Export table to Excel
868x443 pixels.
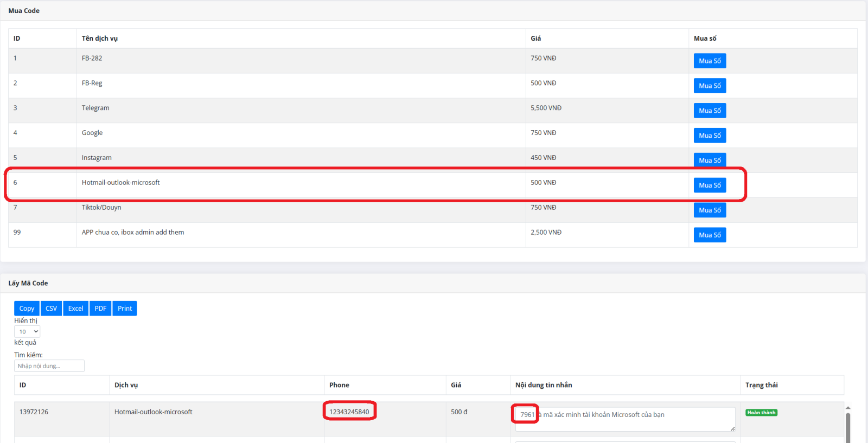pyautogui.click(x=75, y=309)
